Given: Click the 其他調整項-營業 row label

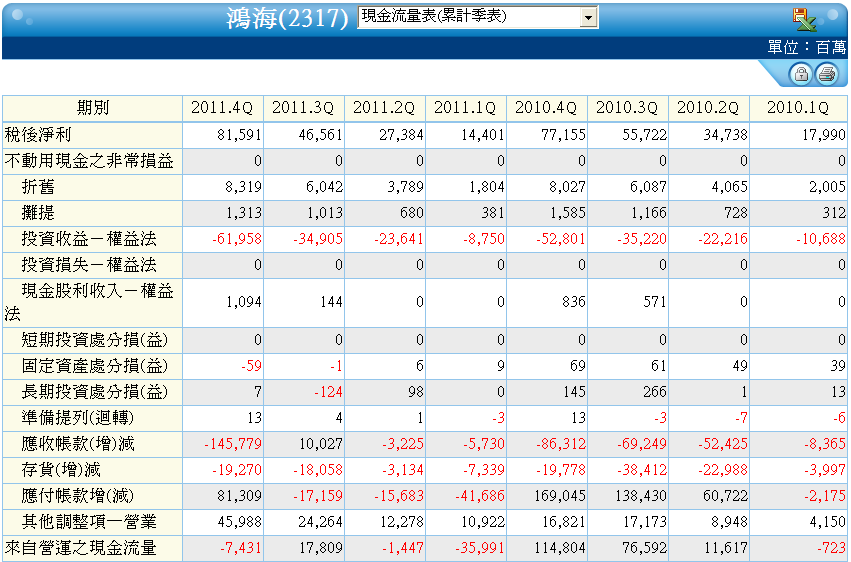Looking at the screenshot, I should [x=89, y=522].
